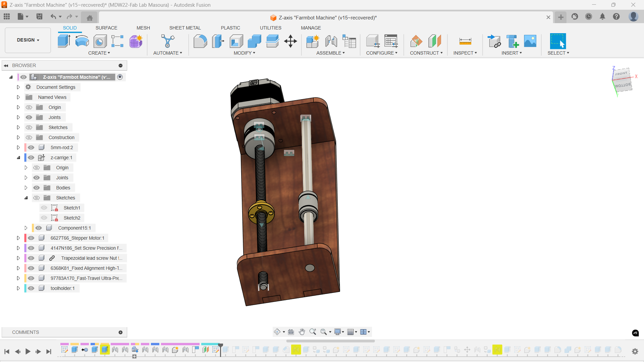Select the Insert Derive icon
This screenshot has width=644, height=362.
pyautogui.click(x=494, y=41)
